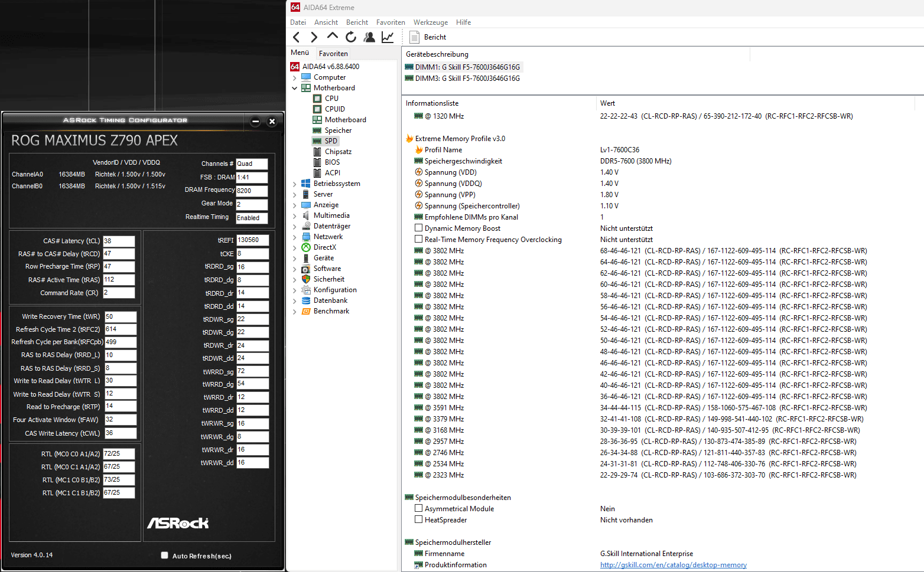Click the Profil Name row icon
The height and width of the screenshot is (572, 924).
point(419,150)
